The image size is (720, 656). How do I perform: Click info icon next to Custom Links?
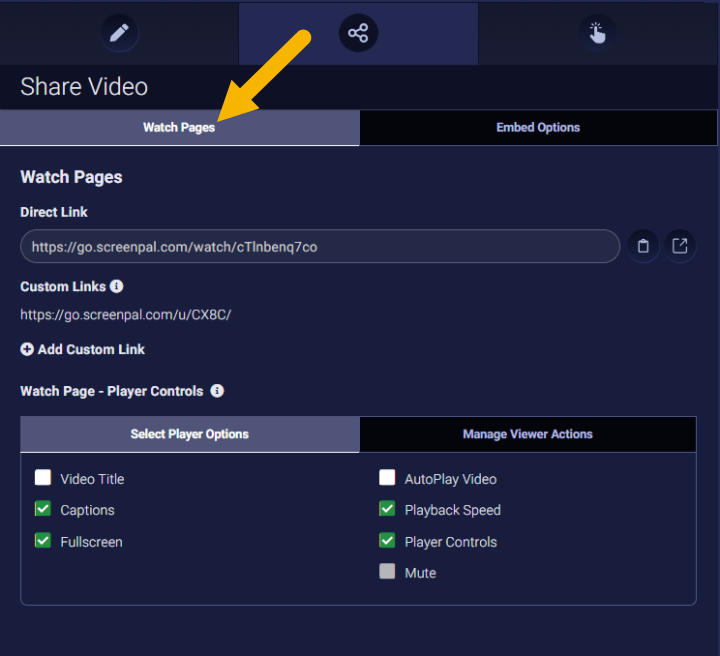coord(117,286)
